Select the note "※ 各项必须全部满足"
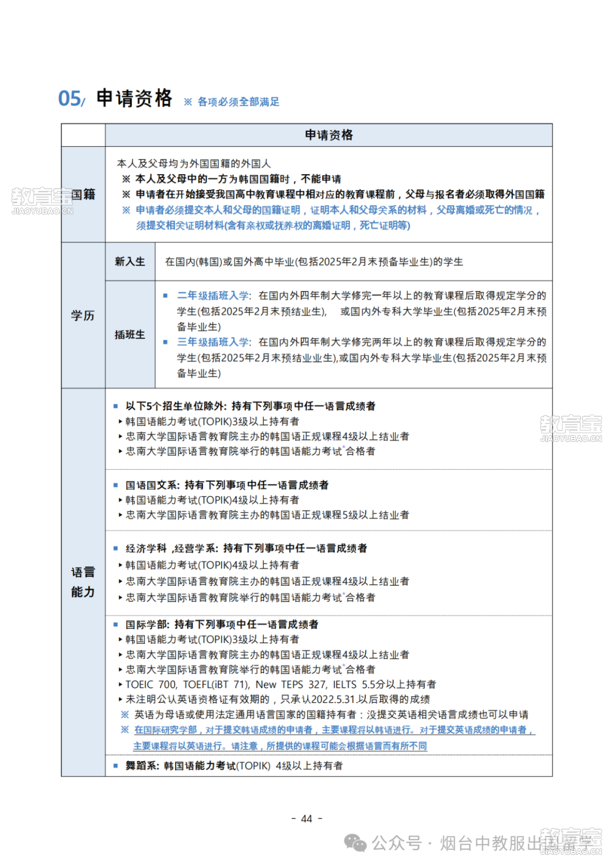 coord(231,102)
